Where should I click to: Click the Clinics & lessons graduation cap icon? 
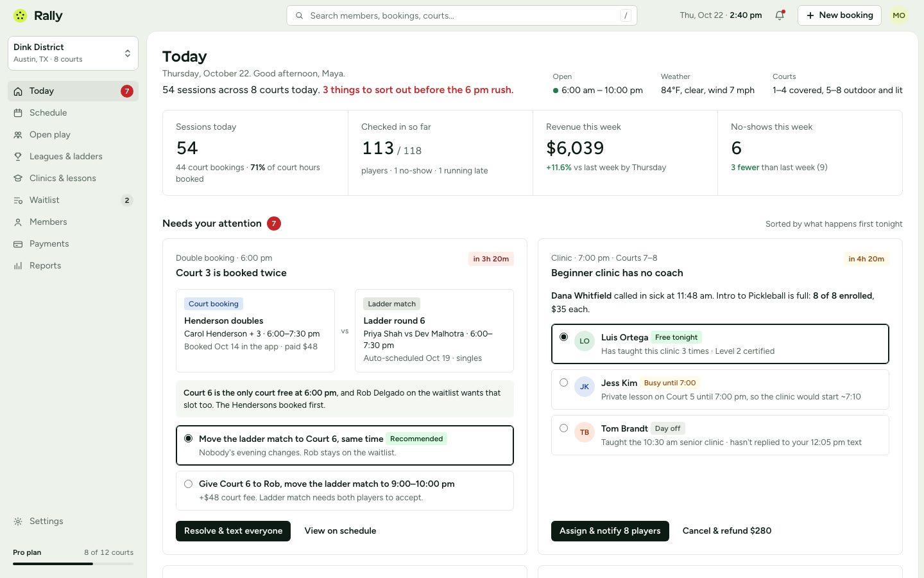18,179
